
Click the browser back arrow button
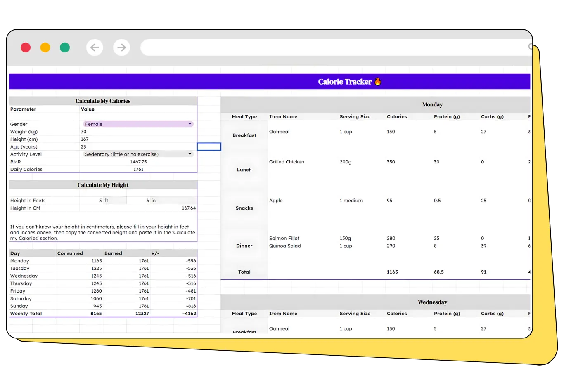pos(95,47)
